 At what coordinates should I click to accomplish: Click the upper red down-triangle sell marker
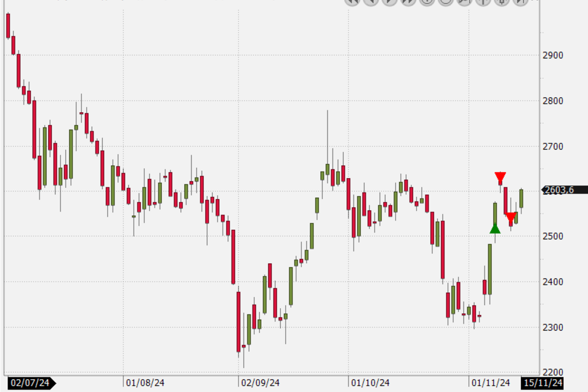(501, 178)
